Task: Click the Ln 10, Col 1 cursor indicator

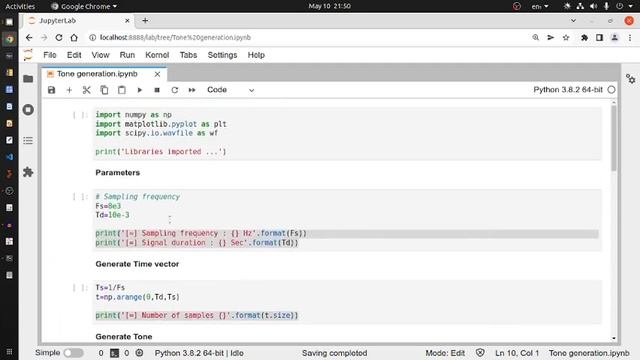Action: 517,353
